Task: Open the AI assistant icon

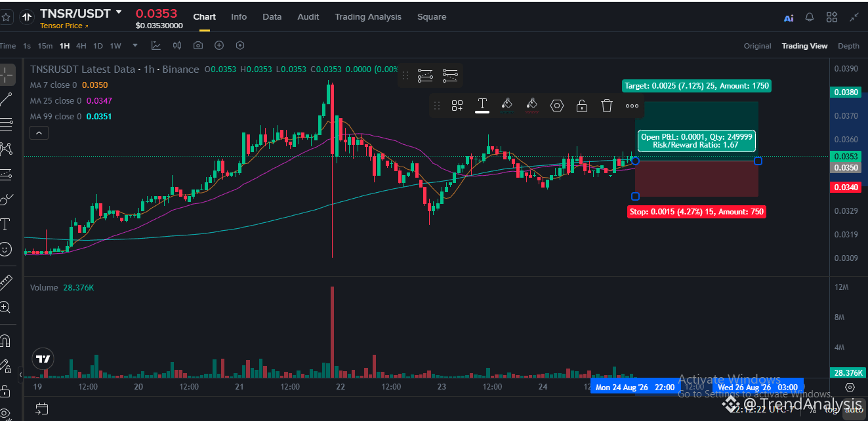Action: (789, 18)
